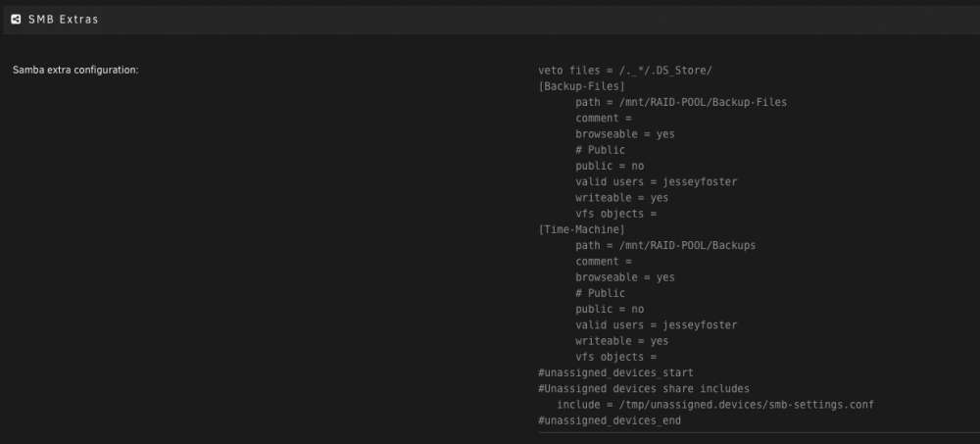This screenshot has height=444, width=980.
Task: Click the first valid users jesseyfoster line
Action: [657, 182]
